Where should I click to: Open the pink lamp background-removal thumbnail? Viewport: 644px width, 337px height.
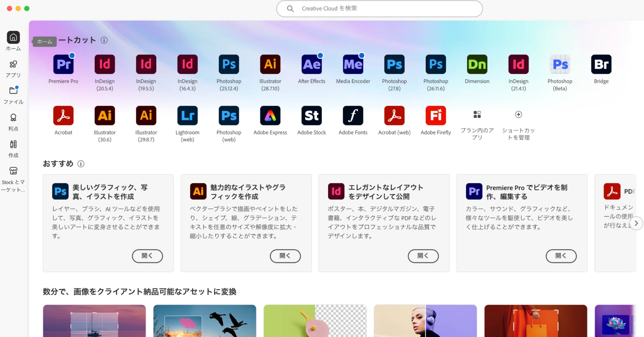(315, 321)
